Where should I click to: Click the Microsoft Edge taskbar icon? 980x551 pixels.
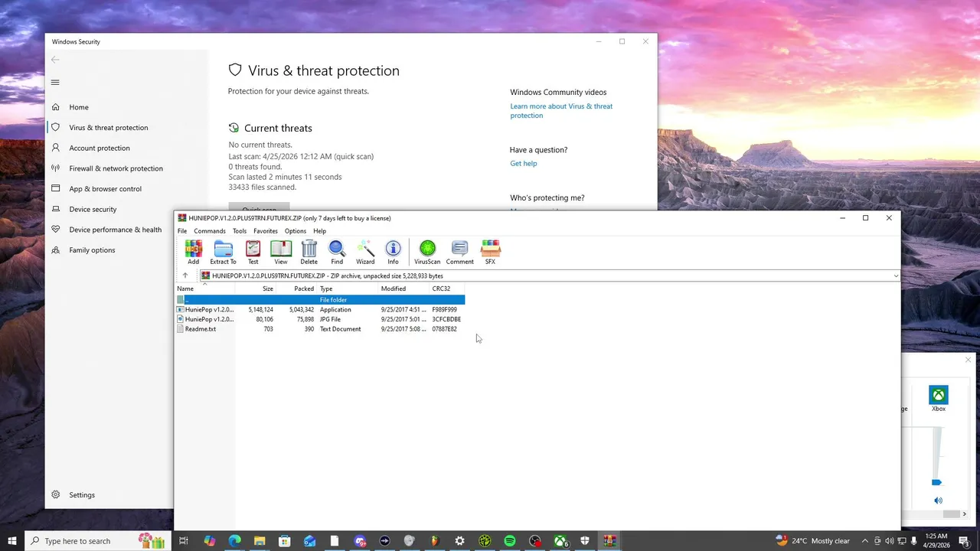[x=234, y=541]
